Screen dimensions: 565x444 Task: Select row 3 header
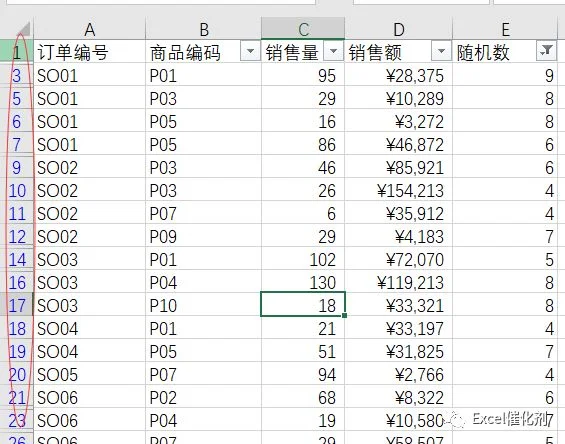(x=17, y=75)
